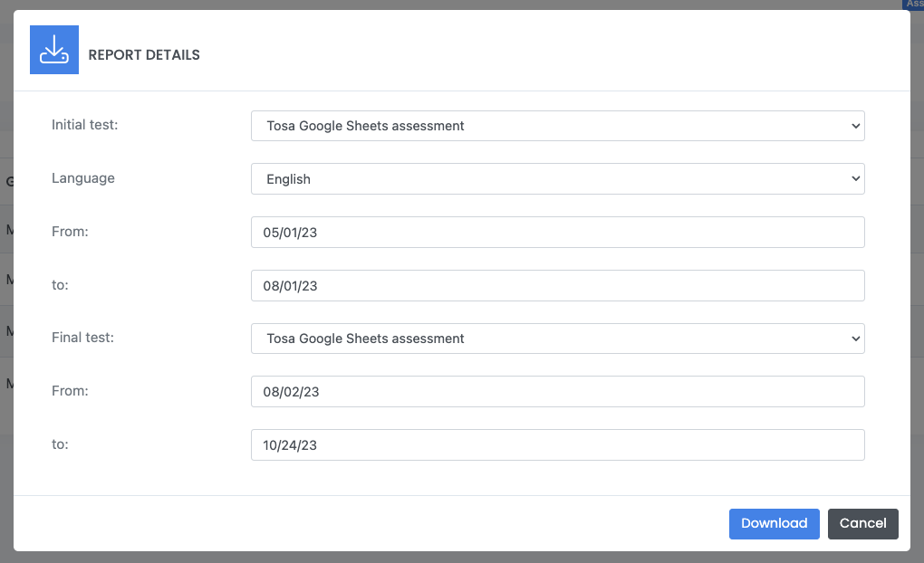Click the final to date field 10/24/23
The width and height of the screenshot is (924, 563).
coord(557,445)
